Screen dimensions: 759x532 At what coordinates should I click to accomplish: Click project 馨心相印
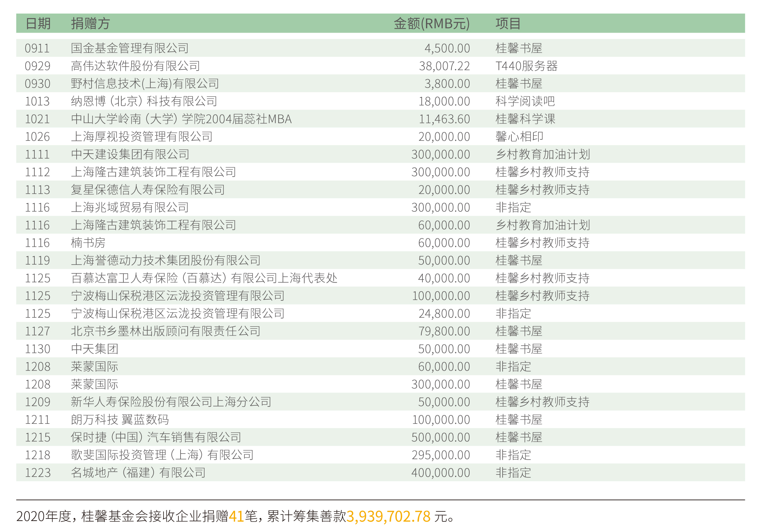click(519, 137)
